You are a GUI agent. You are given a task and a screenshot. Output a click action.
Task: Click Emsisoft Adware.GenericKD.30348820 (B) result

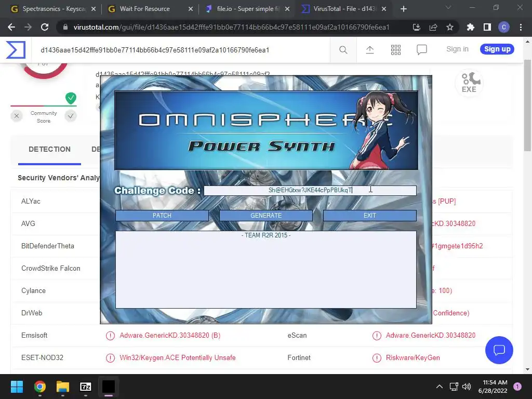(x=170, y=335)
